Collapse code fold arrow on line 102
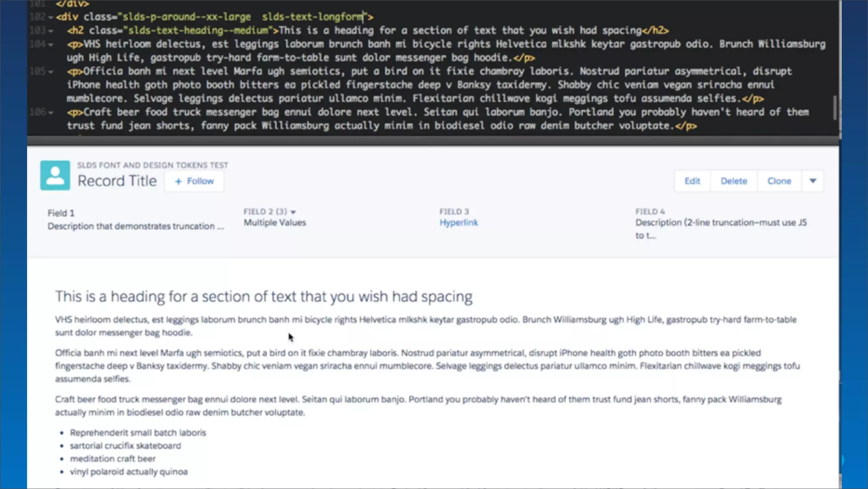 (x=51, y=17)
